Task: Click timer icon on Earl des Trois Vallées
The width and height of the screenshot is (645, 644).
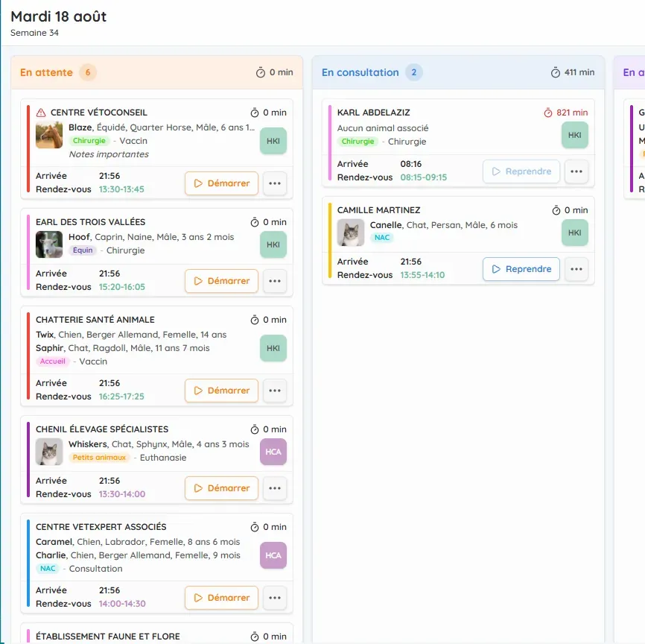Action: click(x=255, y=222)
